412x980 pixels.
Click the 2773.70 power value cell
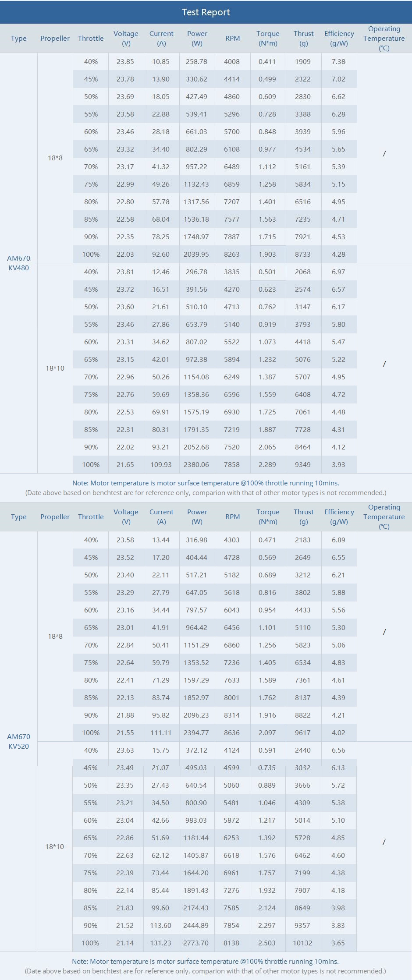(196, 943)
